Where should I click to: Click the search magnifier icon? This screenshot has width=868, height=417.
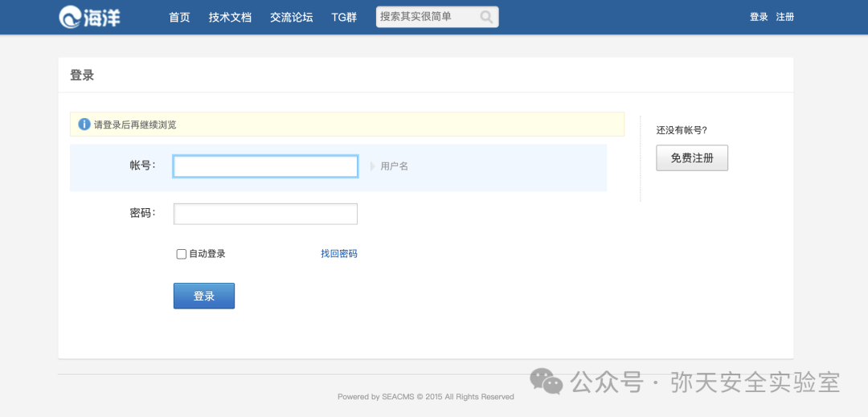click(x=486, y=17)
